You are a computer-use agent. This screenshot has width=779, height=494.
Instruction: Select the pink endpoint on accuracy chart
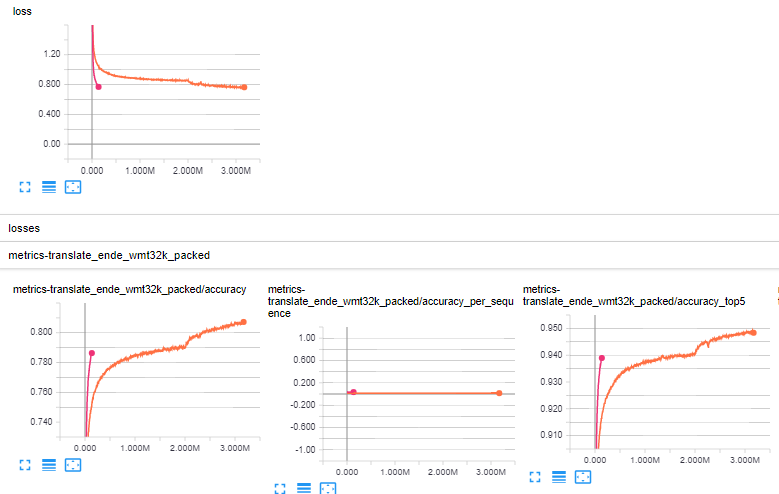coord(91,353)
